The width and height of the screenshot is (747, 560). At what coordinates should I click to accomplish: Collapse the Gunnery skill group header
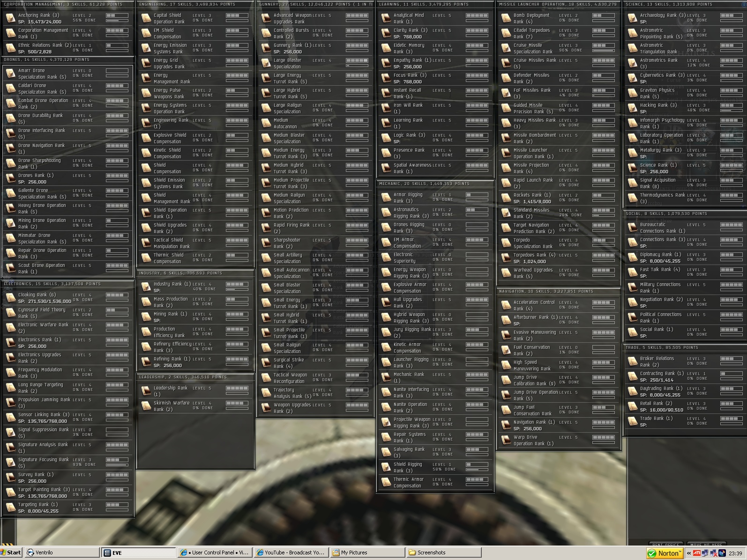point(316,4)
